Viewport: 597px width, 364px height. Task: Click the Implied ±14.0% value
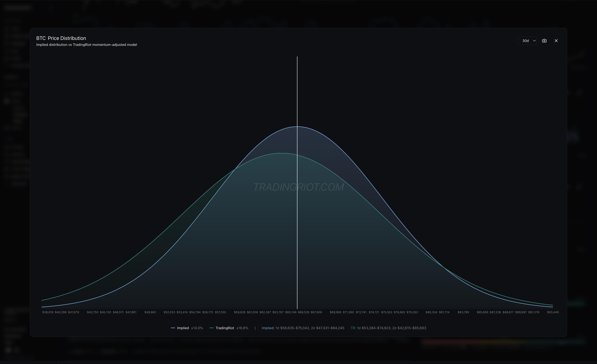coord(197,328)
